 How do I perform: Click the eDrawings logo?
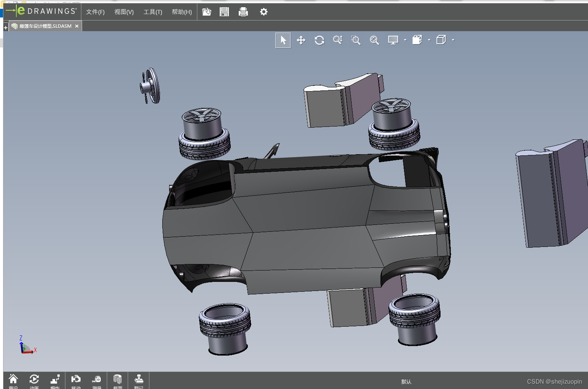[41, 11]
